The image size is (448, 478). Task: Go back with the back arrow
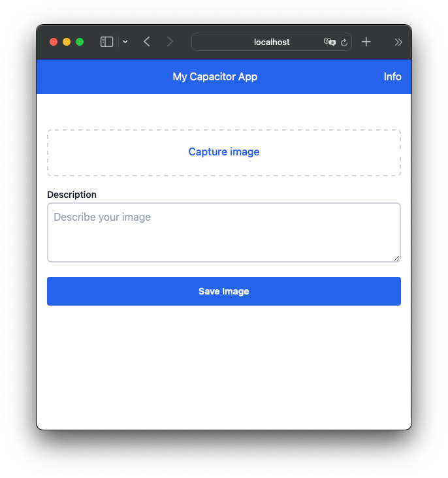point(147,42)
